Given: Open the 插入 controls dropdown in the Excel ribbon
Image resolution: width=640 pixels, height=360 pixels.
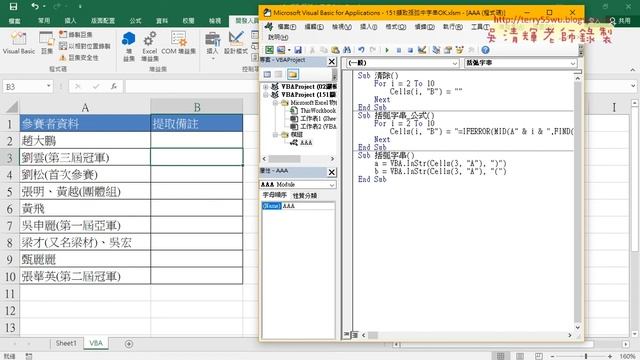Looking at the screenshot, I should pos(212,45).
